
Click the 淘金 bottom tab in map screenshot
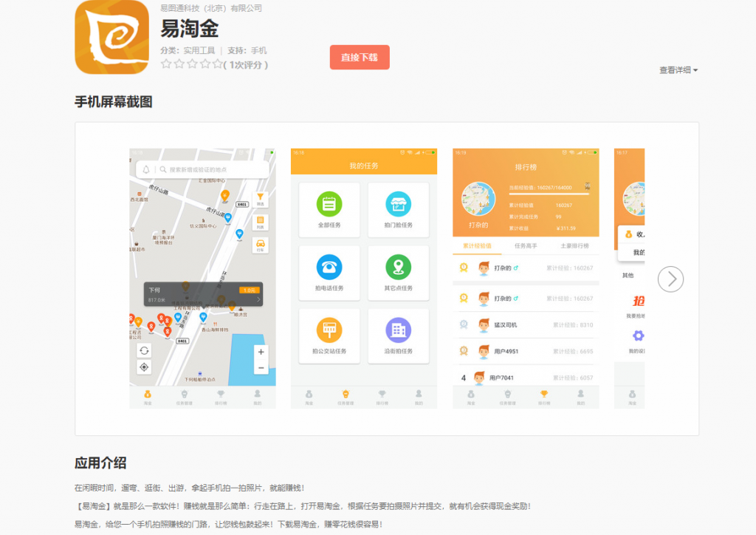pos(148,398)
